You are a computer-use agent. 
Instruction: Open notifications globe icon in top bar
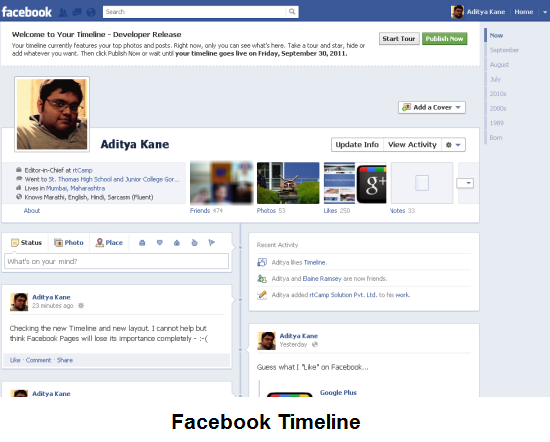[91, 13]
